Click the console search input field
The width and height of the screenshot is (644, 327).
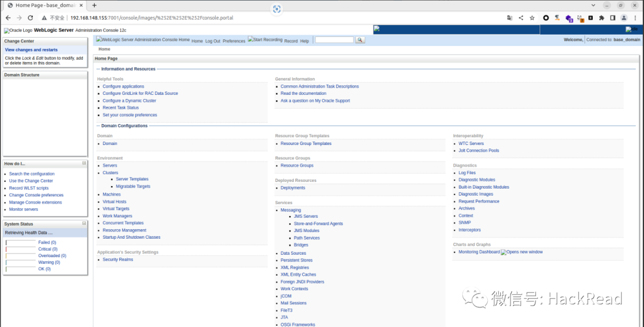(x=335, y=40)
